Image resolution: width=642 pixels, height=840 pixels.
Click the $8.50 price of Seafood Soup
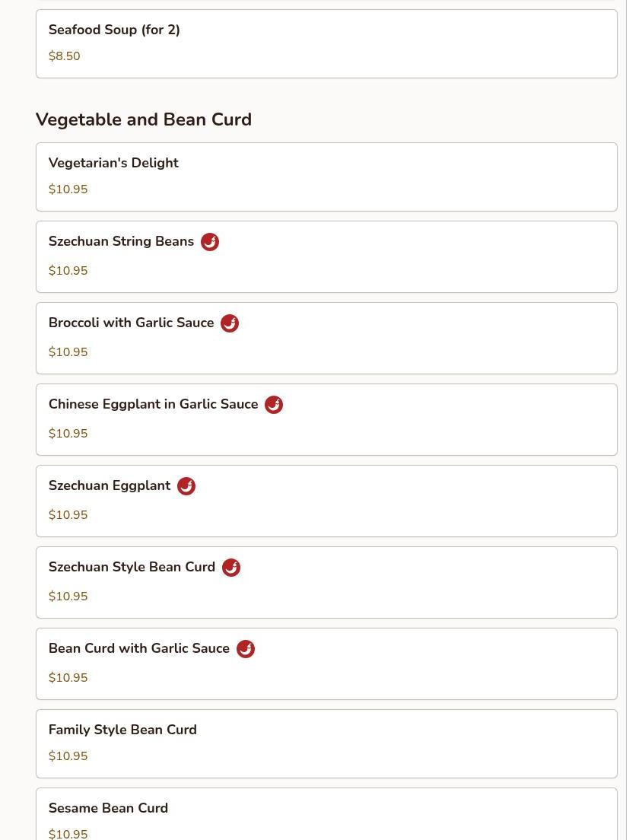coord(64,56)
